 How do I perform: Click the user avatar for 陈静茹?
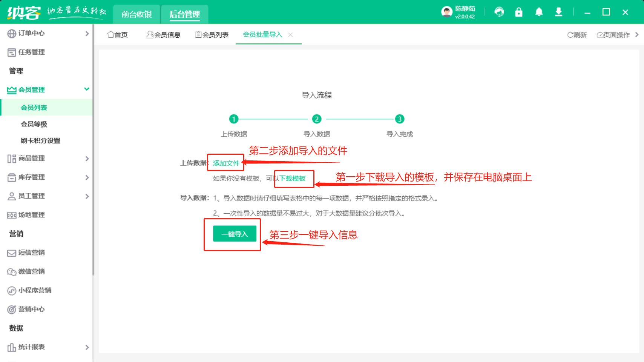447,12
